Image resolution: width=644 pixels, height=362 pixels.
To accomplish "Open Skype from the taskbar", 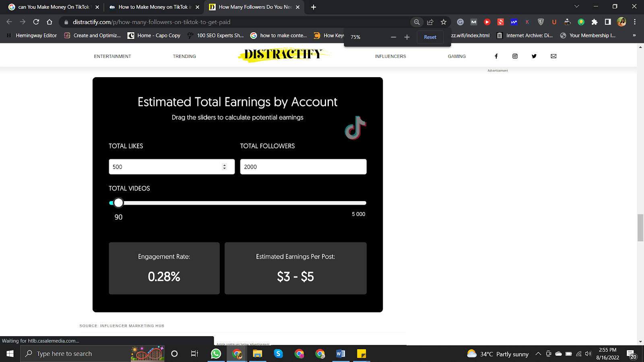I will (x=278, y=354).
